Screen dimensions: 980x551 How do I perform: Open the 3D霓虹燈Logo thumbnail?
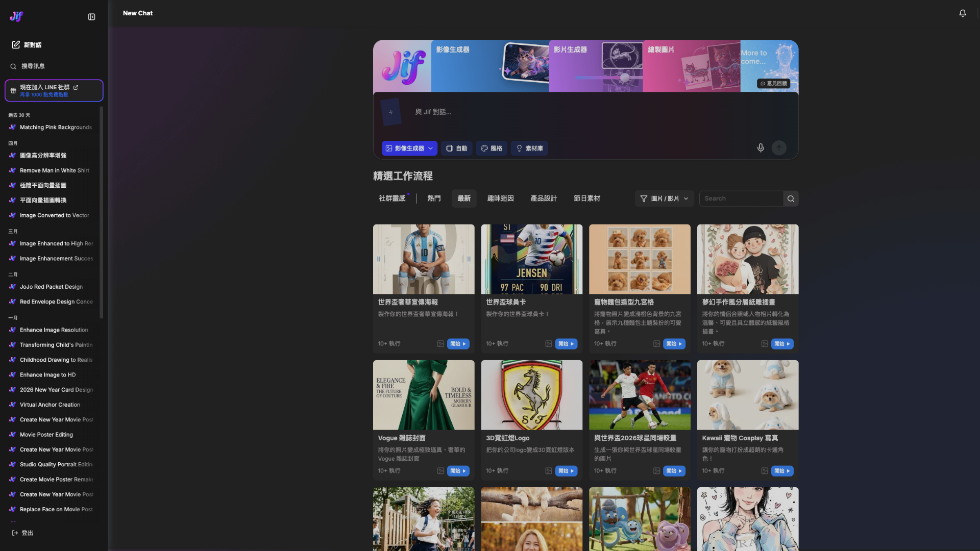tap(531, 395)
